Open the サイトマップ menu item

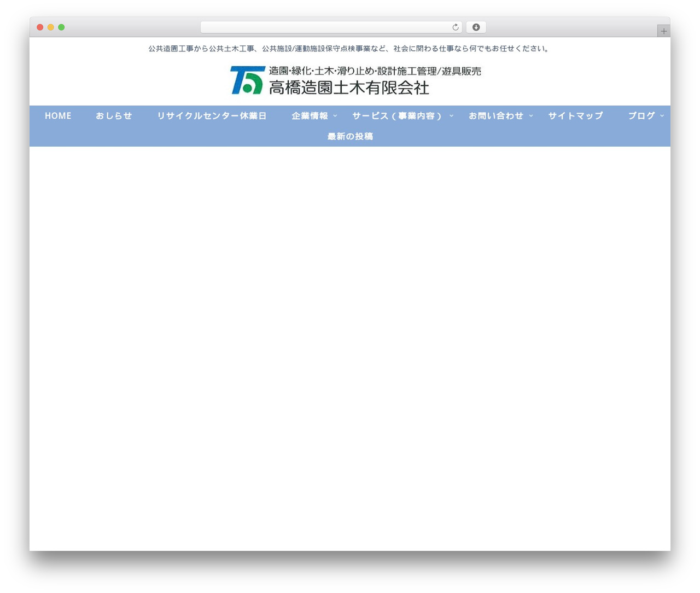(x=575, y=116)
